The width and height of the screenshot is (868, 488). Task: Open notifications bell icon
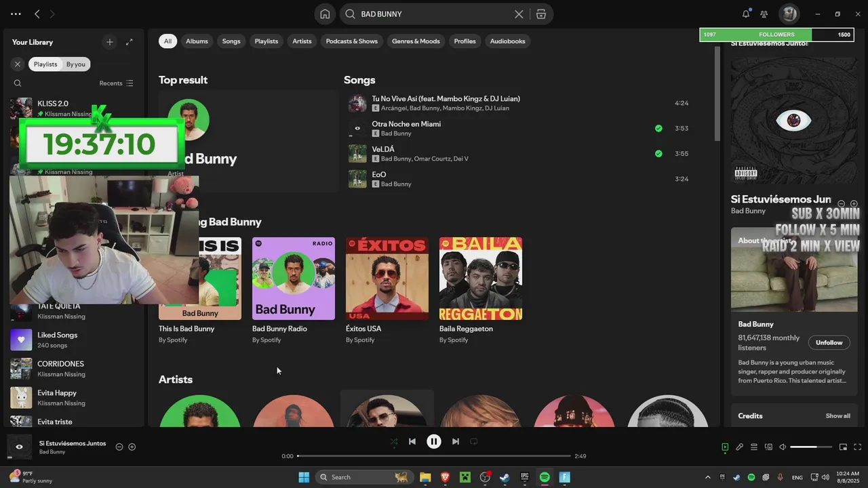pos(746,14)
